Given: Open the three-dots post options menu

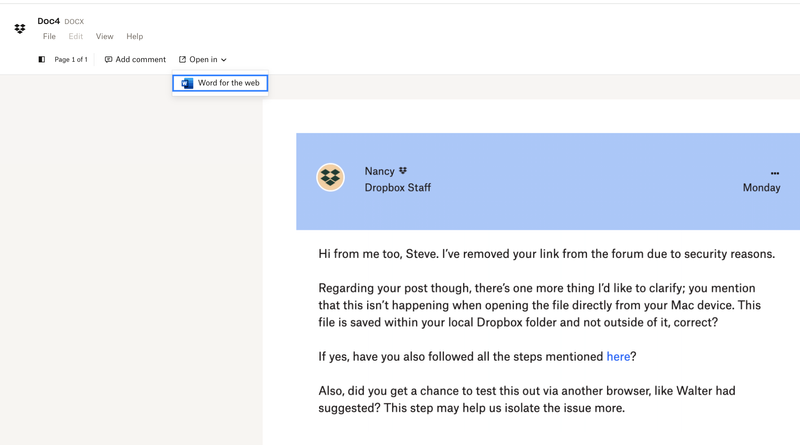Looking at the screenshot, I should click(x=774, y=173).
